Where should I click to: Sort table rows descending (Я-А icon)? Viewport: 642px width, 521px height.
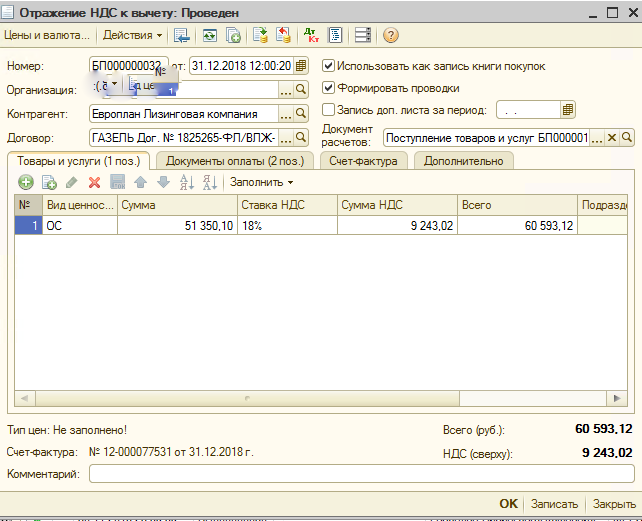(x=209, y=182)
